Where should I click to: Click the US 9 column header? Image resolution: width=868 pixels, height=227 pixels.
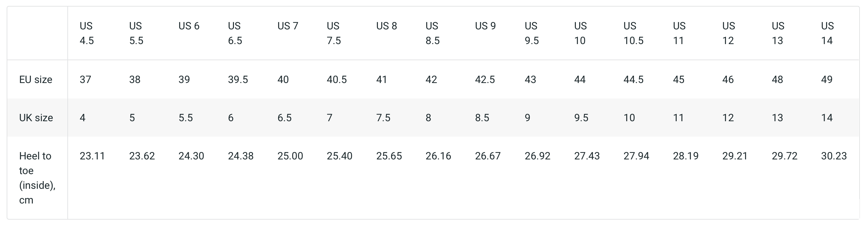coord(485,26)
